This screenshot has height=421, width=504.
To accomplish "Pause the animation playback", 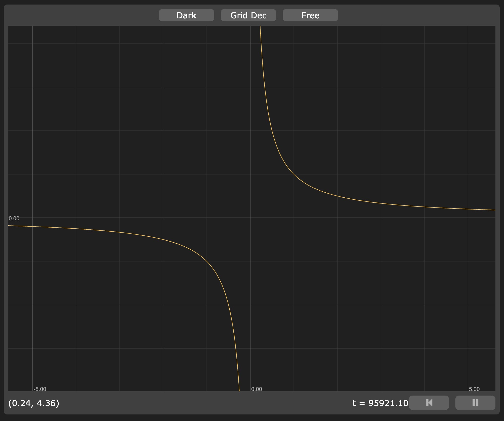I will [x=475, y=403].
